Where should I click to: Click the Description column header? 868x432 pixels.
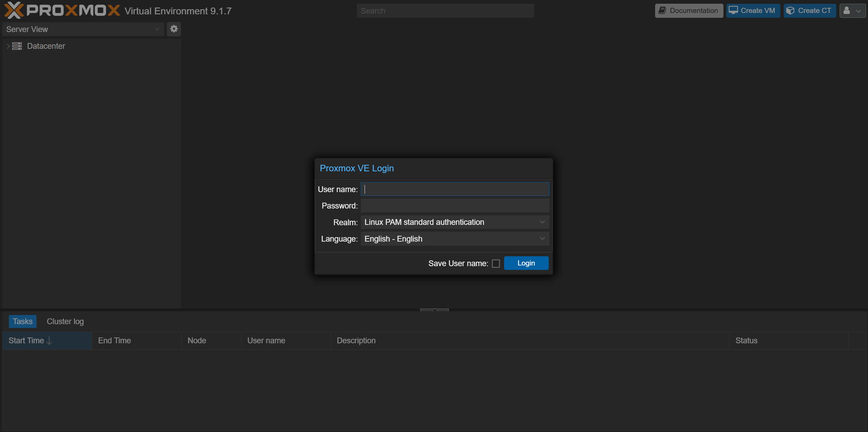click(x=356, y=341)
